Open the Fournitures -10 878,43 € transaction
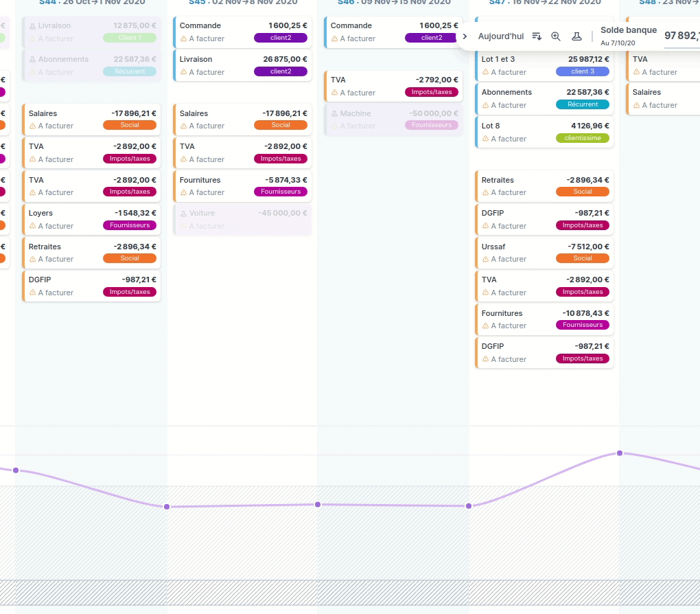700x614 pixels. point(544,319)
